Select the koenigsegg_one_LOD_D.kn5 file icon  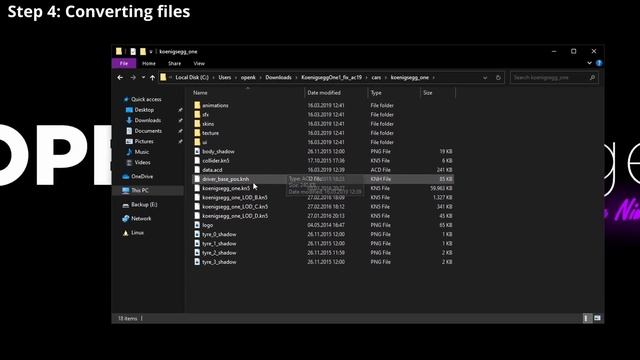197,216
